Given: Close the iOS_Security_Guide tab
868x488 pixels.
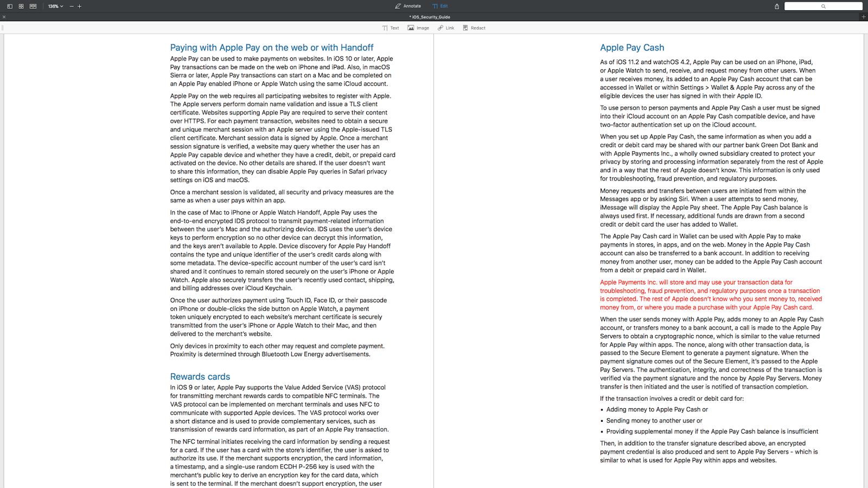Looking at the screenshot, I should (4, 17).
